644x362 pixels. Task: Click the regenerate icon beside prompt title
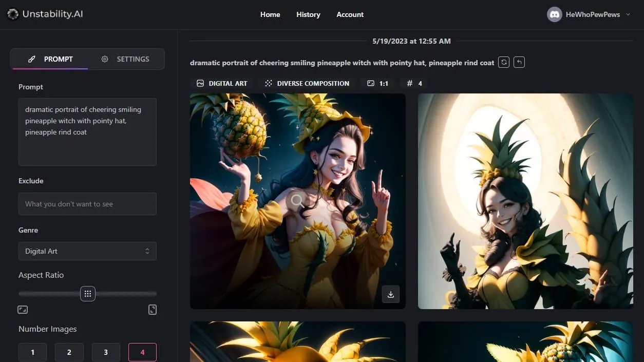pyautogui.click(x=504, y=62)
